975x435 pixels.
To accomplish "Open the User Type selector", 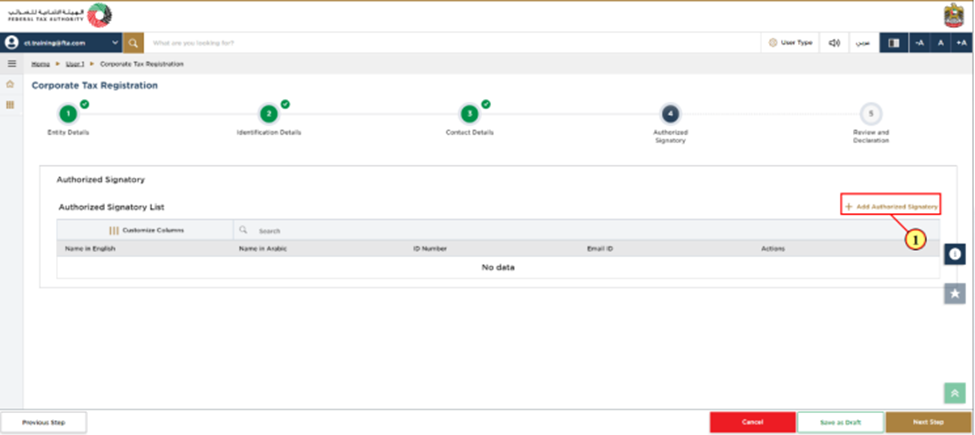I will 790,43.
